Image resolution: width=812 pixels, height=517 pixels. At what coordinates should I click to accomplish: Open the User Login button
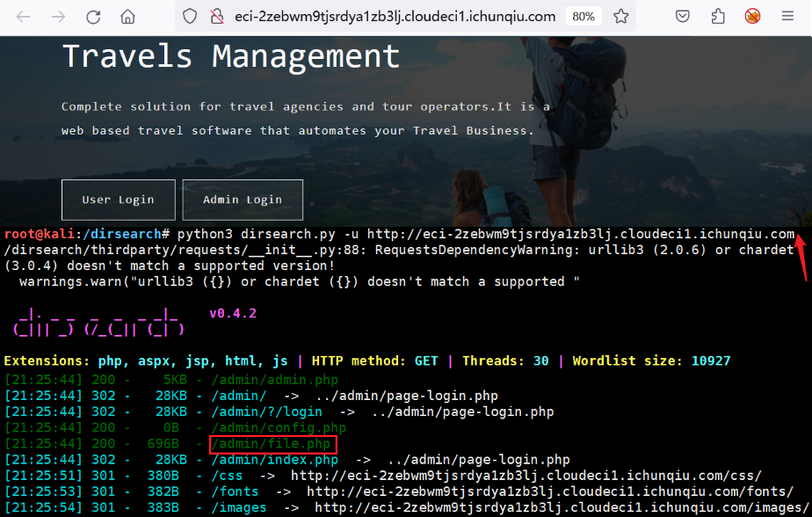click(118, 200)
